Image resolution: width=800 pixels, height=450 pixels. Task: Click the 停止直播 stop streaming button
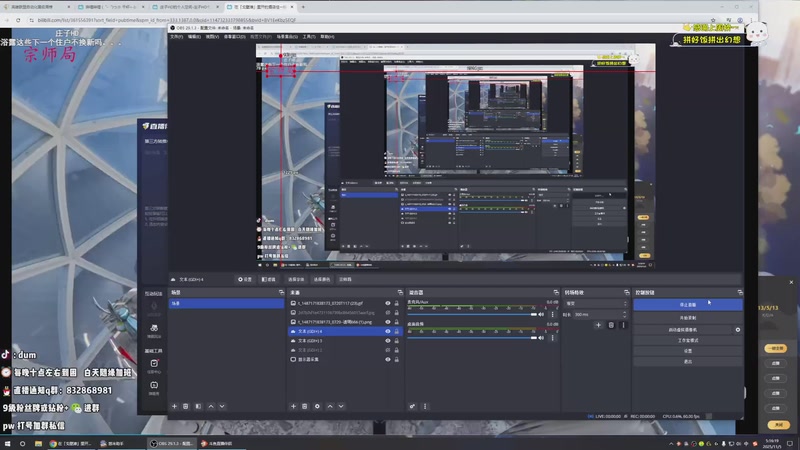pos(688,303)
